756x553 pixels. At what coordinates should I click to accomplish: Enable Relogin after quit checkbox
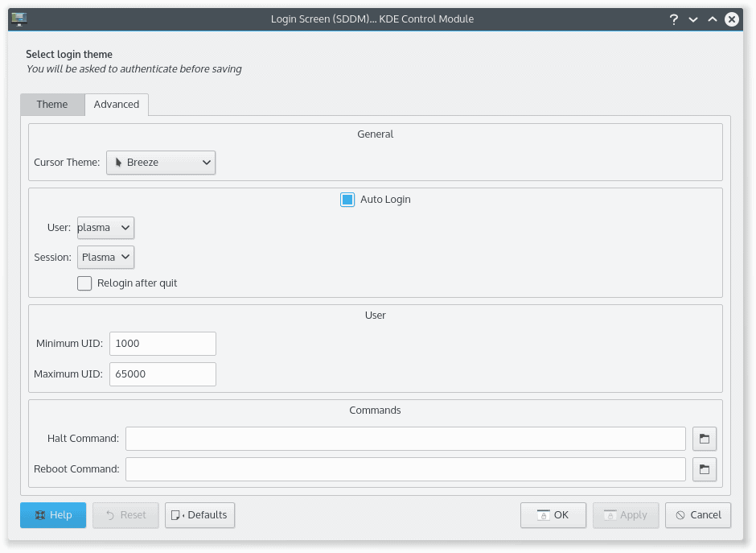84,283
